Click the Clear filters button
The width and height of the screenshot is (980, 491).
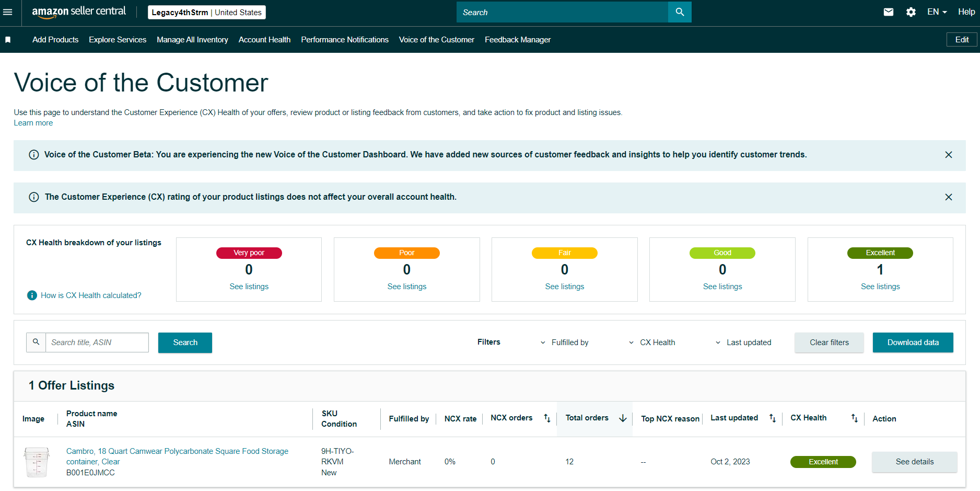coord(829,342)
